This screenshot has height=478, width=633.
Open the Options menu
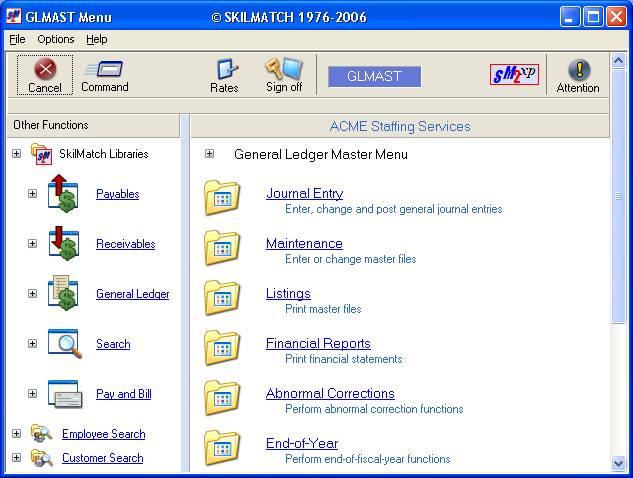point(56,39)
